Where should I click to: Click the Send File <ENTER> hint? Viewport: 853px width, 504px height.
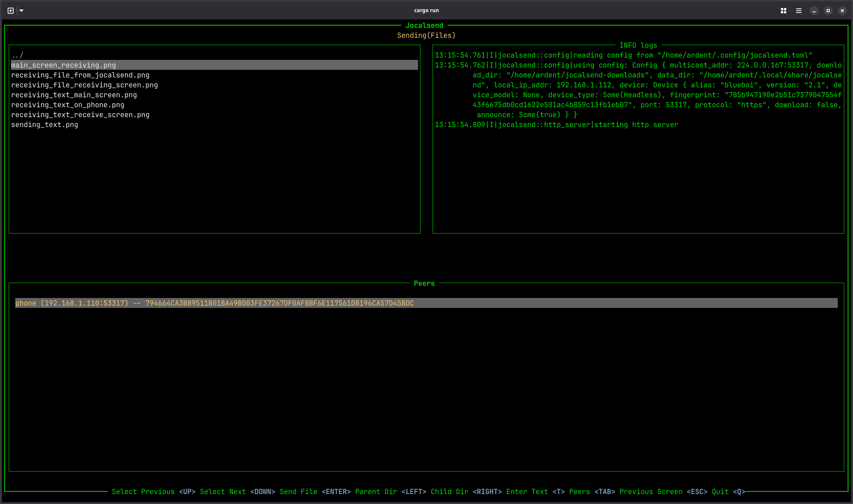pos(315,492)
